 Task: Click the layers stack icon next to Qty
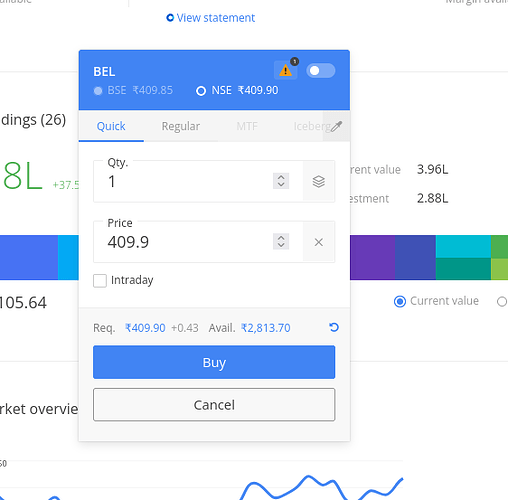coord(319,181)
